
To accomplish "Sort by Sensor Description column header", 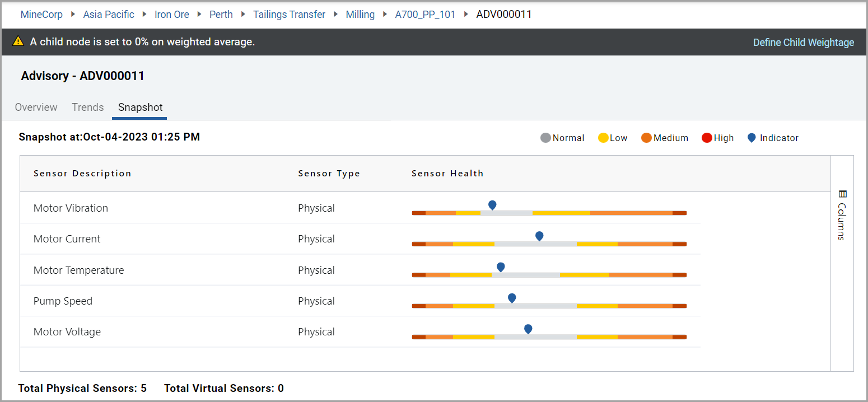I will pos(82,174).
